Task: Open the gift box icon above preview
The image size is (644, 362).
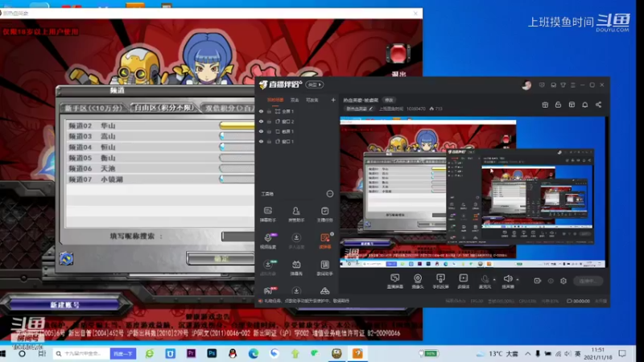Action: pyautogui.click(x=545, y=105)
